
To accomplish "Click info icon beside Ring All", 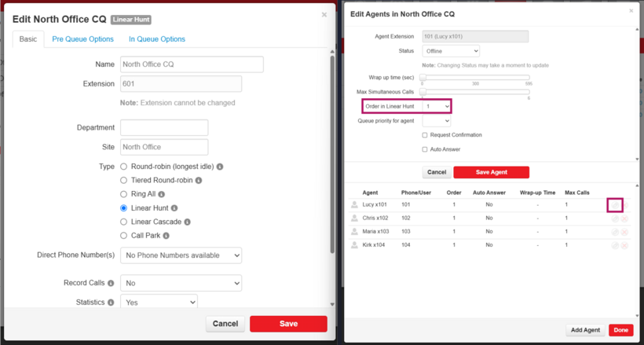I will 162,194.
